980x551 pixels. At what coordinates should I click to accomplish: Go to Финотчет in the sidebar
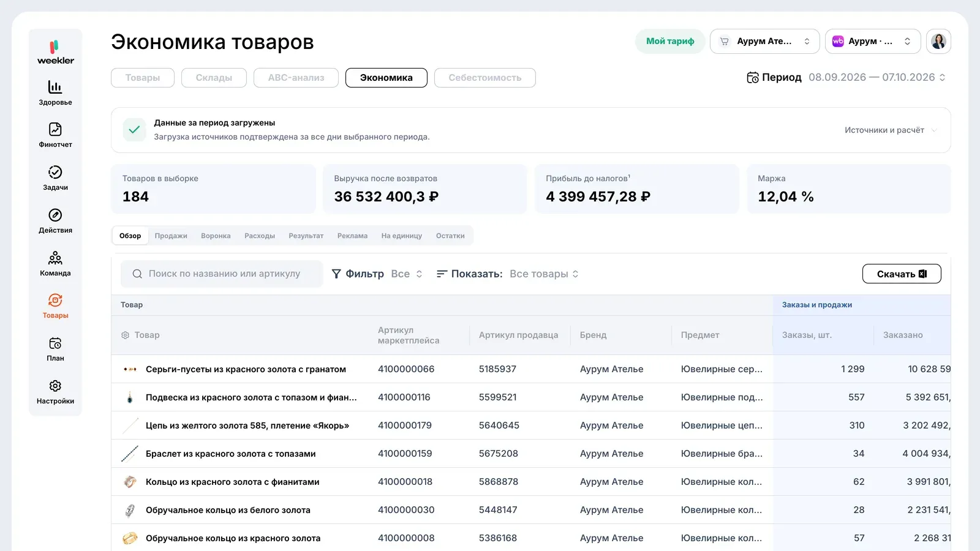[55, 135]
